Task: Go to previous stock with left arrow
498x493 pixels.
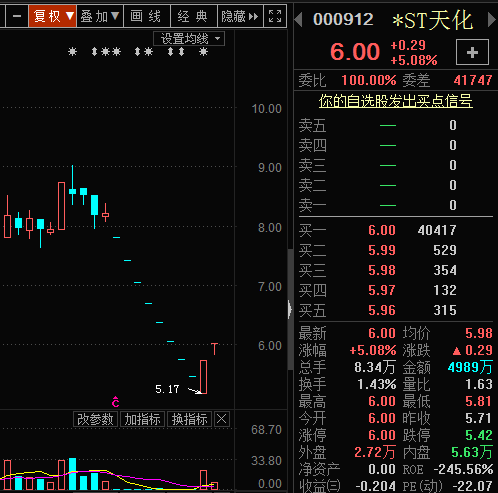Action: 299,19
